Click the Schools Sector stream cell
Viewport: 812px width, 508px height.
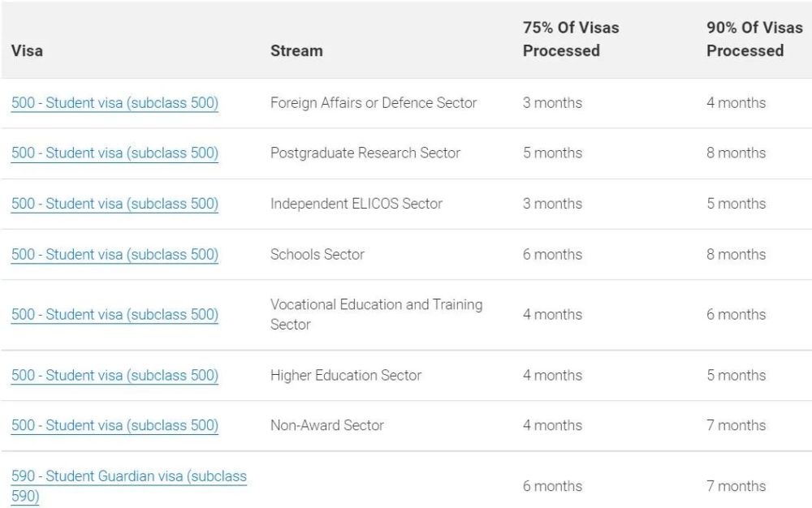317,255
